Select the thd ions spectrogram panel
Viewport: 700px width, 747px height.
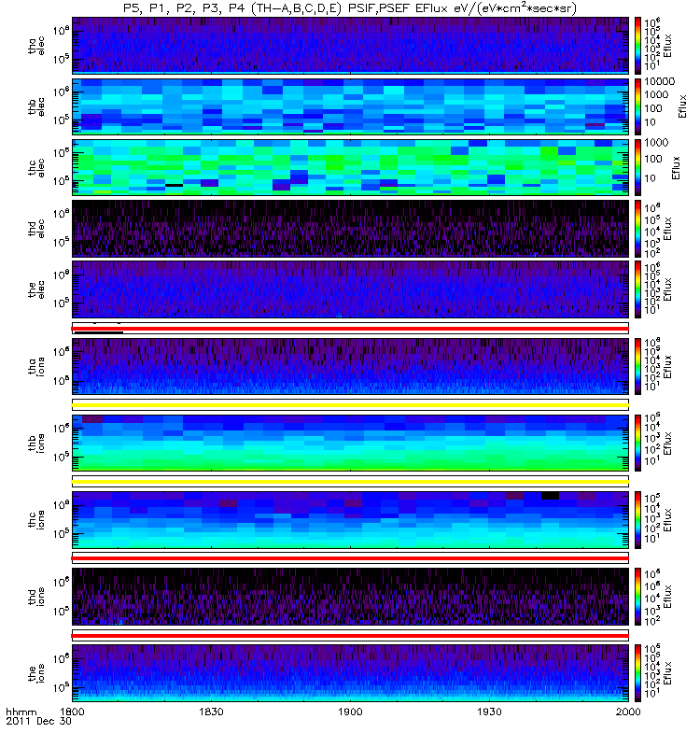[x=350, y=597]
